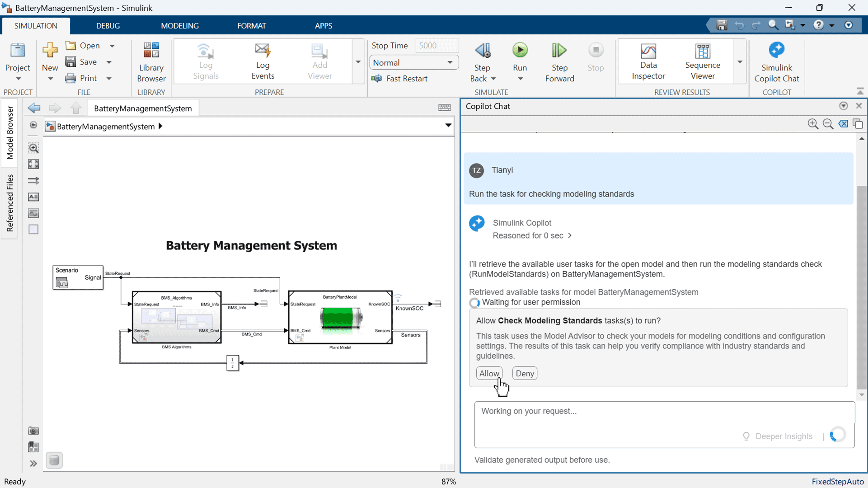Toggle Deeper Insights option
Screen dimensions: 868x488
(x=778, y=436)
